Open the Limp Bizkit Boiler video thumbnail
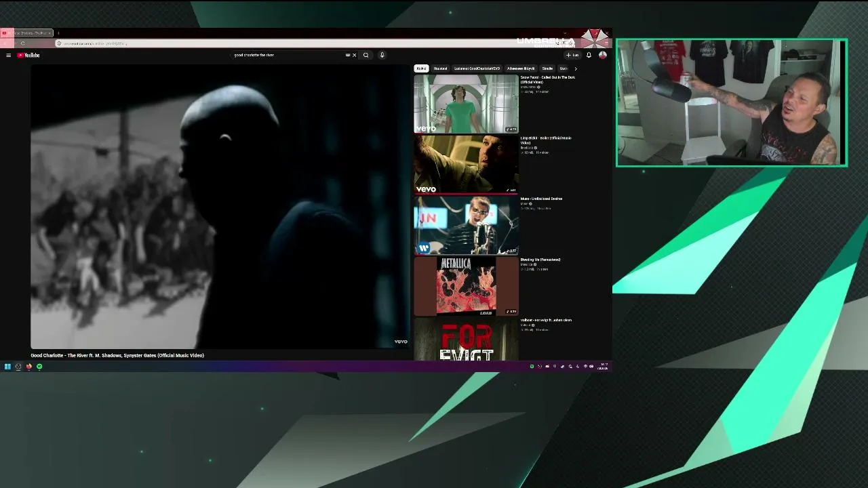 466,165
